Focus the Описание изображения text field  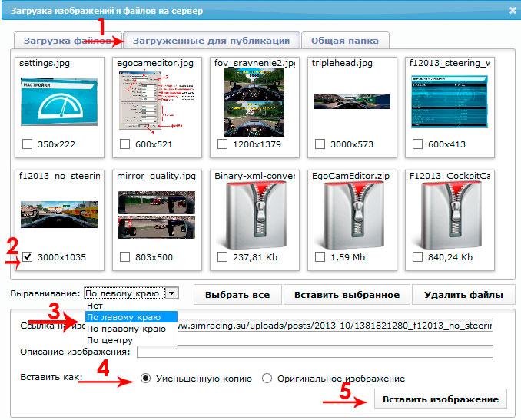(x=314, y=352)
